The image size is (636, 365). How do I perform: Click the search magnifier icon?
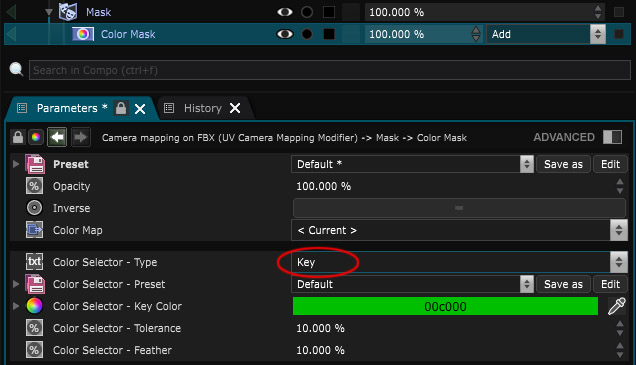[x=16, y=69]
